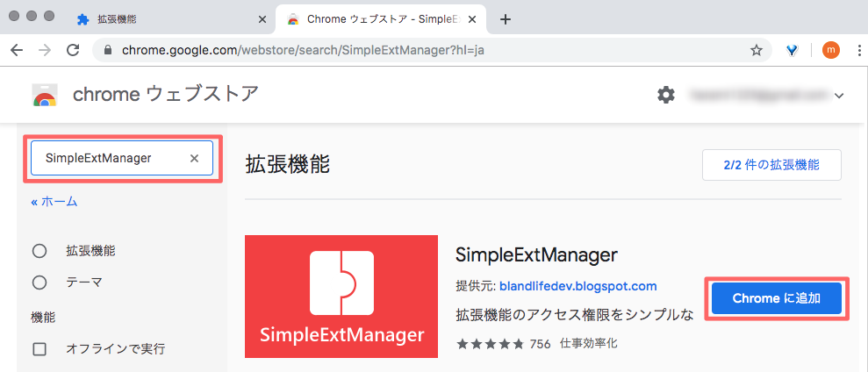868x372 pixels.
Task: Open the SimpleExtManager title link
Action: click(536, 255)
